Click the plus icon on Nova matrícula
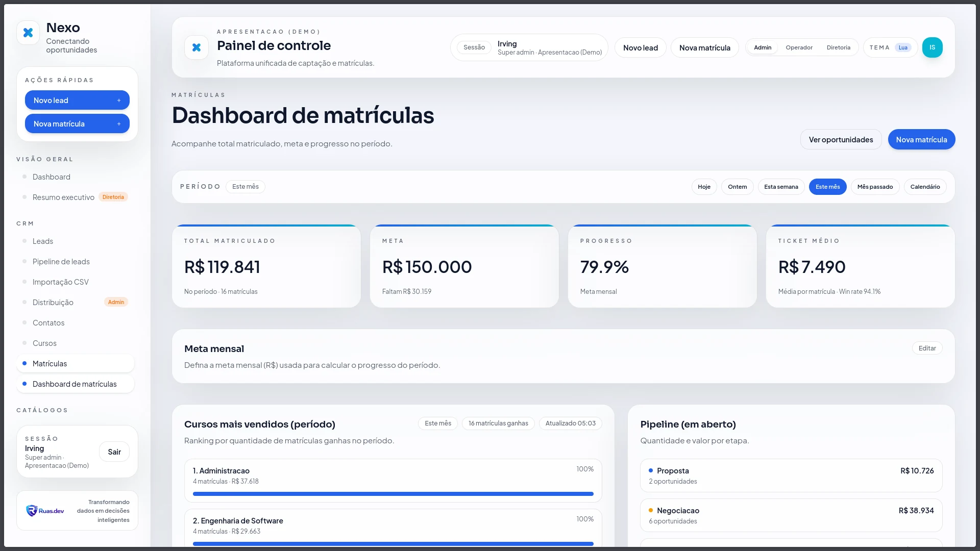980x551 pixels. pos(119,124)
